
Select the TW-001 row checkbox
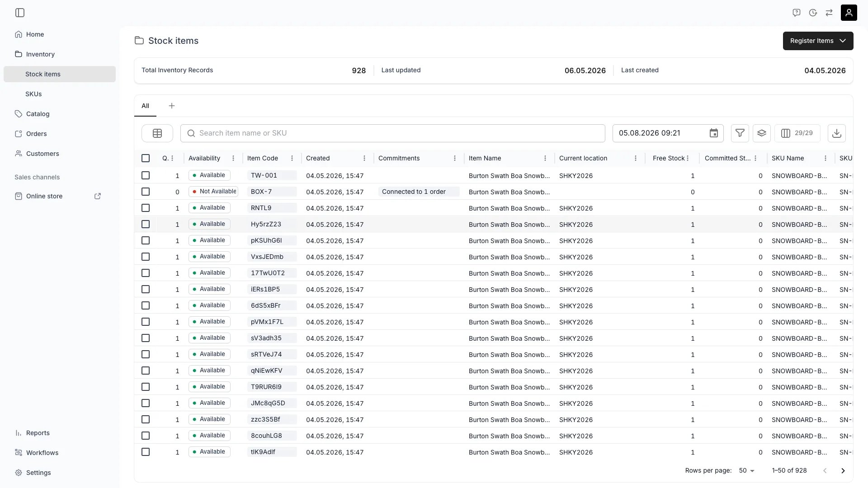(146, 175)
